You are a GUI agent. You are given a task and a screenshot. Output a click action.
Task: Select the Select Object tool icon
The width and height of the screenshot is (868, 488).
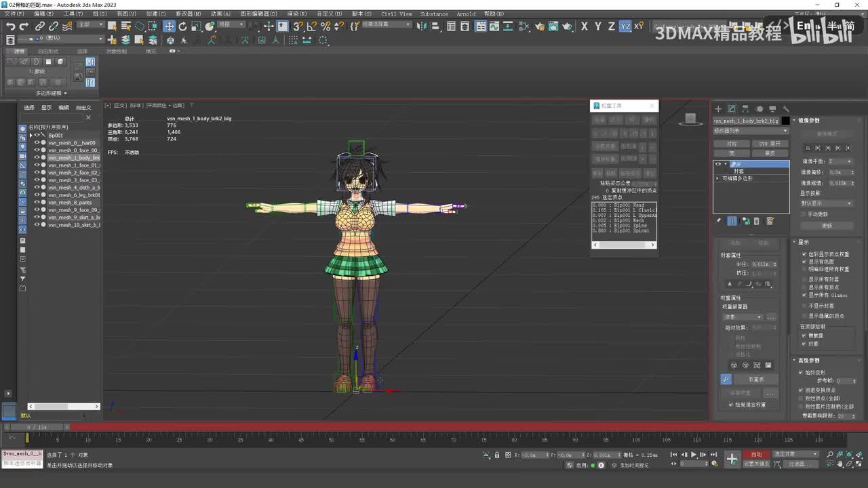(112, 26)
